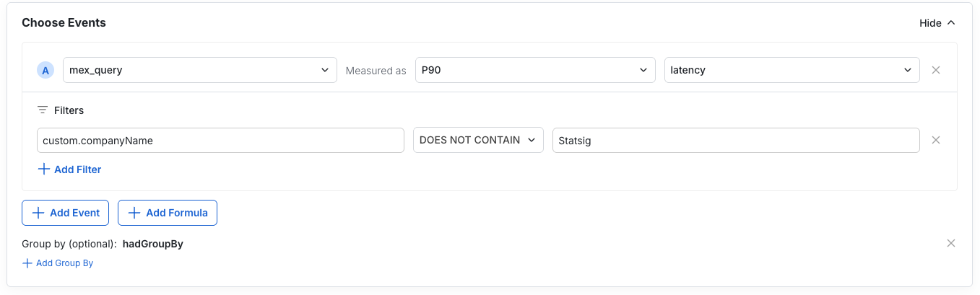Screen dimensions: 980x295
Task: Click the plus icon beside Add Filter
Action: click(x=43, y=169)
